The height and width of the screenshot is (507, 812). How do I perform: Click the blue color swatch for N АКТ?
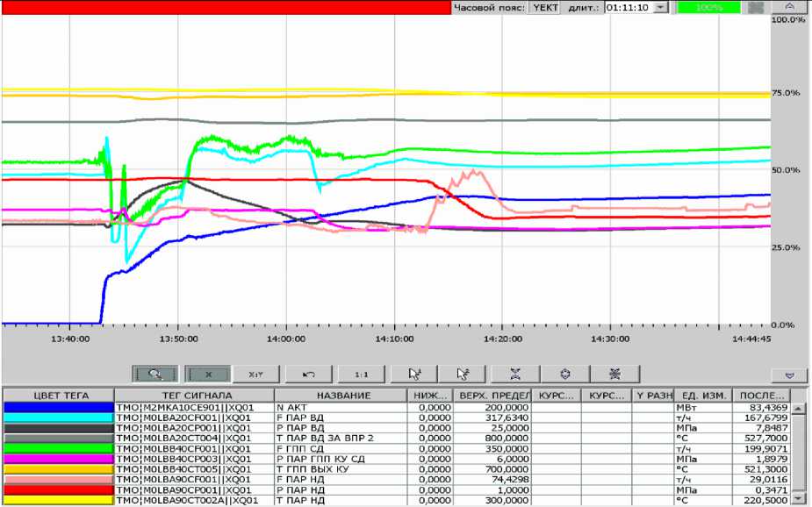(x=59, y=408)
